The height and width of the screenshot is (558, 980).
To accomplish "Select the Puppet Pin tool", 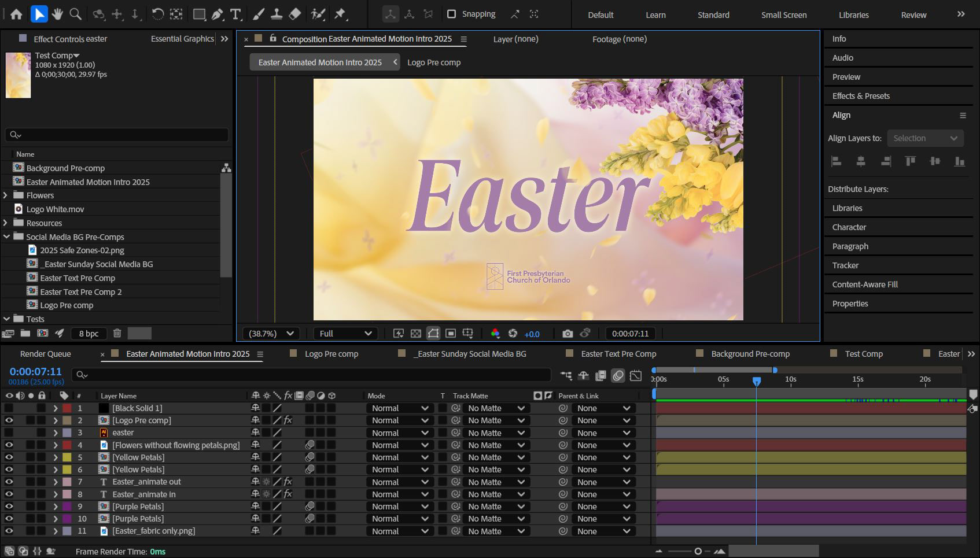I will pos(340,14).
